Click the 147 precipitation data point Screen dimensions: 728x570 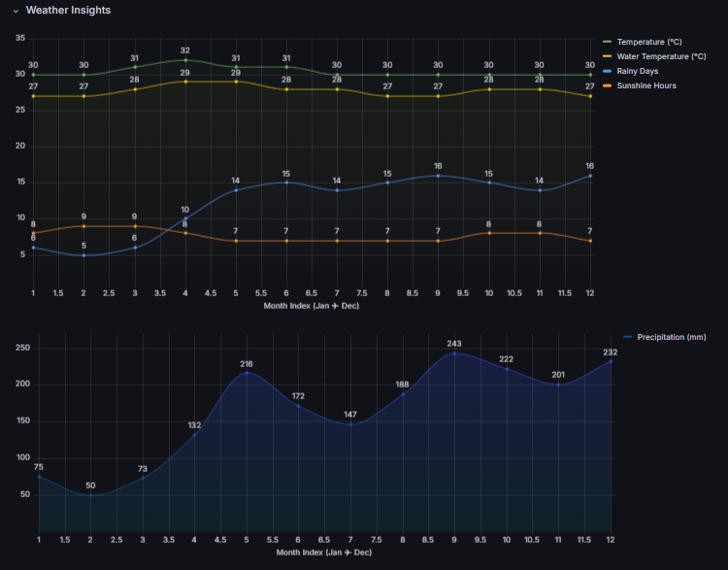coord(350,424)
